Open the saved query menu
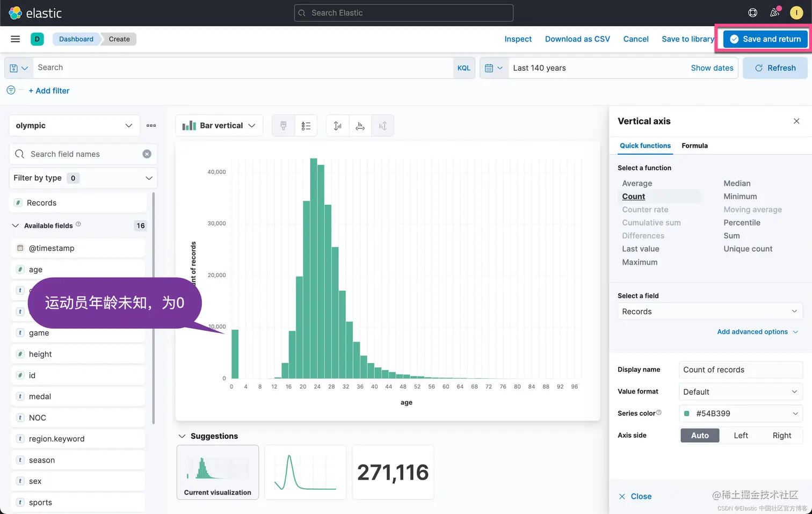 coord(19,68)
